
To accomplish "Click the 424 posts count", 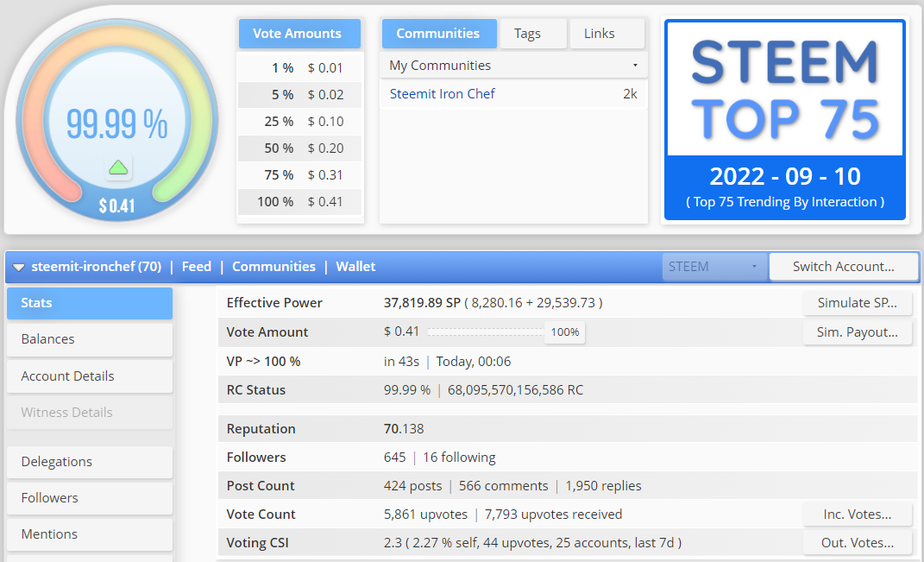I will tap(412, 486).
